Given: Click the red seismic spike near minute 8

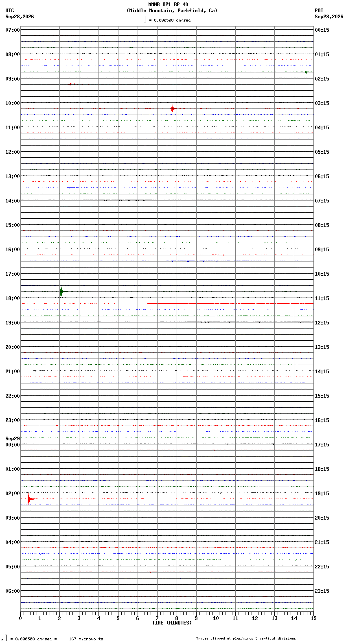Looking at the screenshot, I should point(173,109).
